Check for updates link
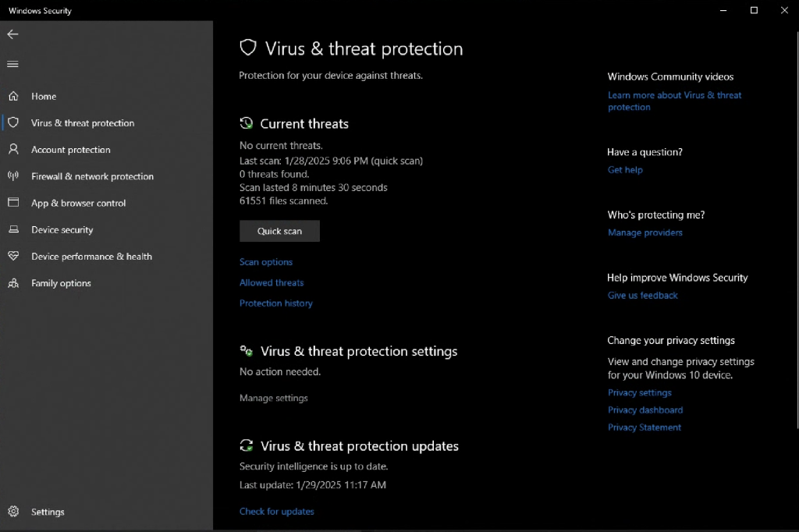The image size is (799, 532). (276, 512)
